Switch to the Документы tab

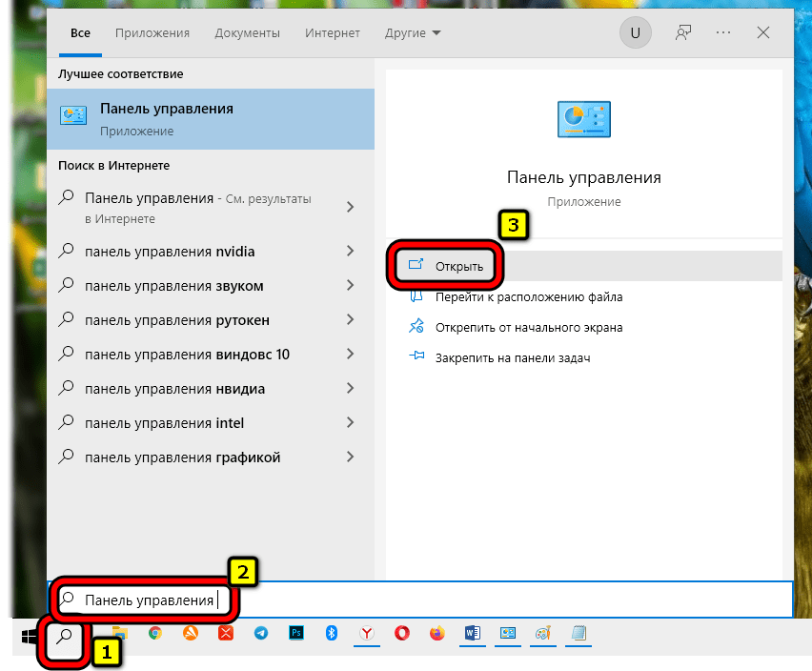247,33
